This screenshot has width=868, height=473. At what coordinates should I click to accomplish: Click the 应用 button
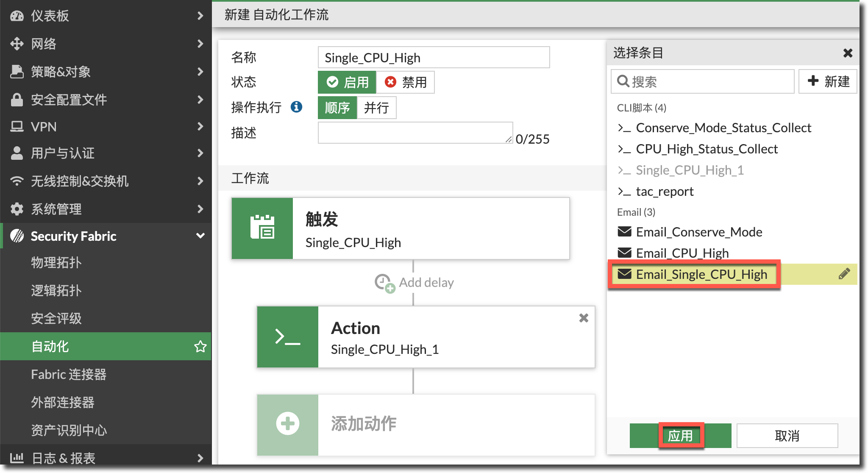point(680,436)
